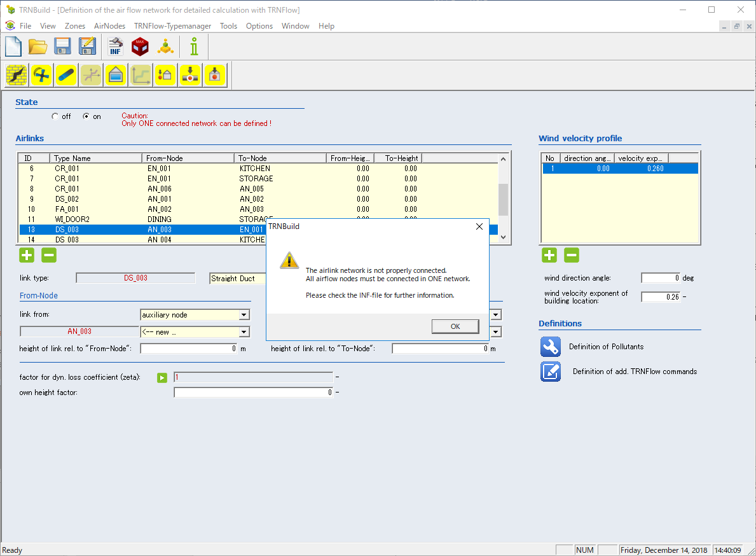Select airlink row 10 FA_001

pos(258,209)
